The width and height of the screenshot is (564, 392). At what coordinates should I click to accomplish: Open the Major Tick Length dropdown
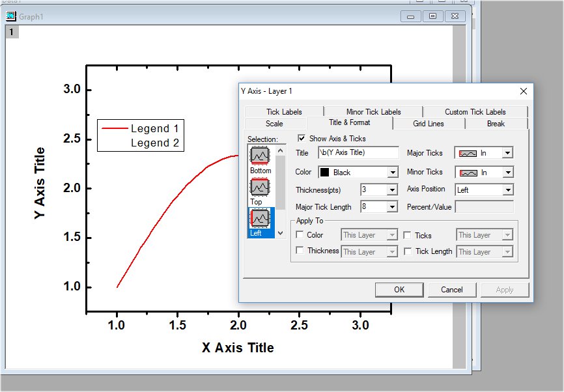tap(392, 206)
